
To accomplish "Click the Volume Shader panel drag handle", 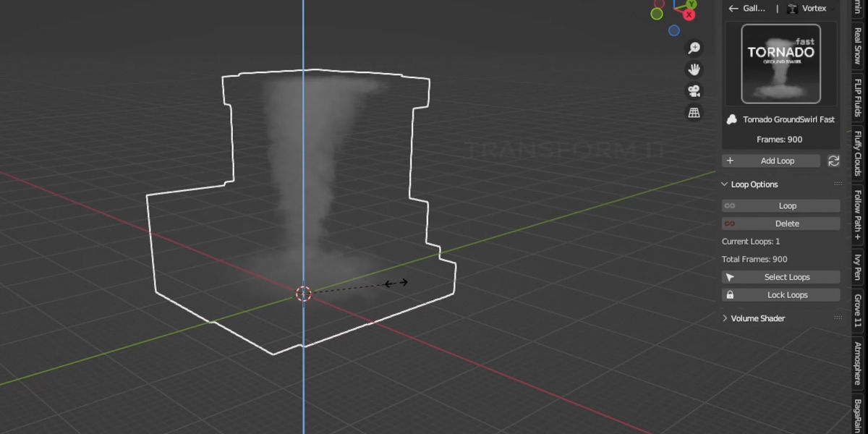I will [838, 318].
